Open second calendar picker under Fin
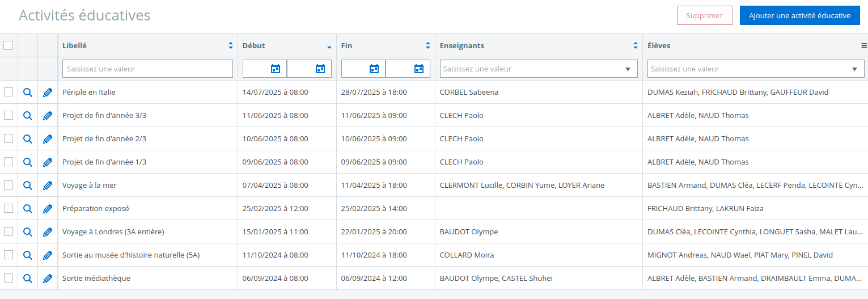Image resolution: width=868 pixels, height=299 pixels. click(x=418, y=69)
